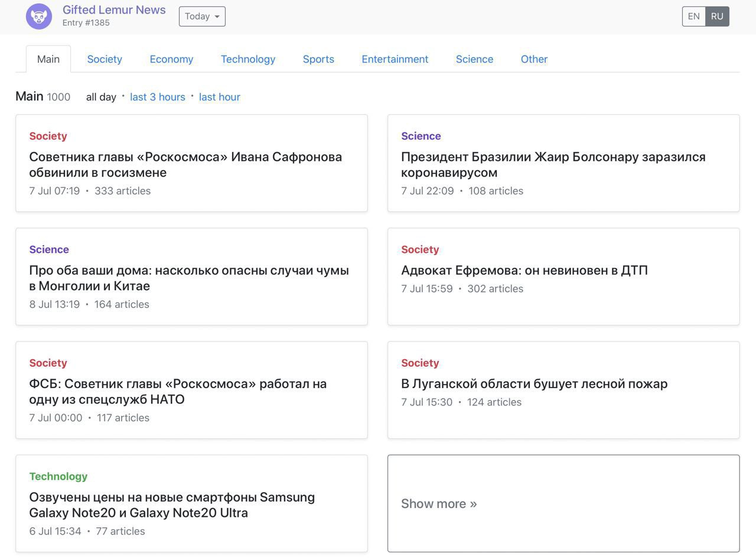Switch language to EN
Screen dimensions: 756x560
coord(693,17)
